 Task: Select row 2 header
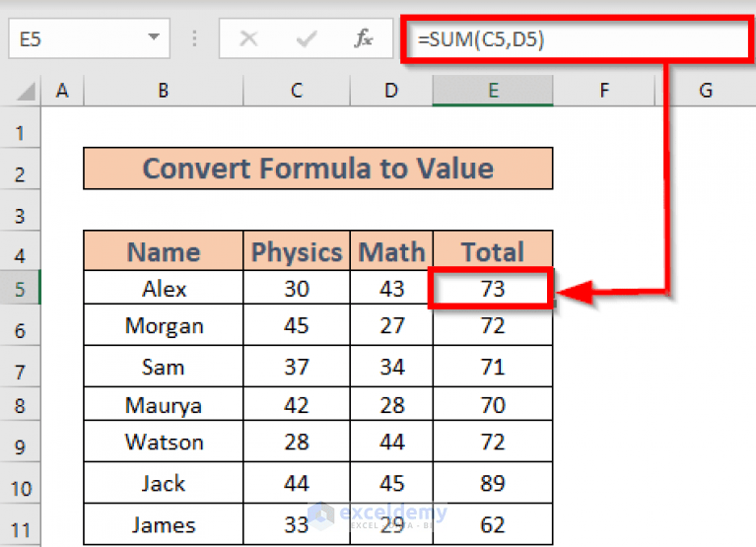pyautogui.click(x=20, y=169)
